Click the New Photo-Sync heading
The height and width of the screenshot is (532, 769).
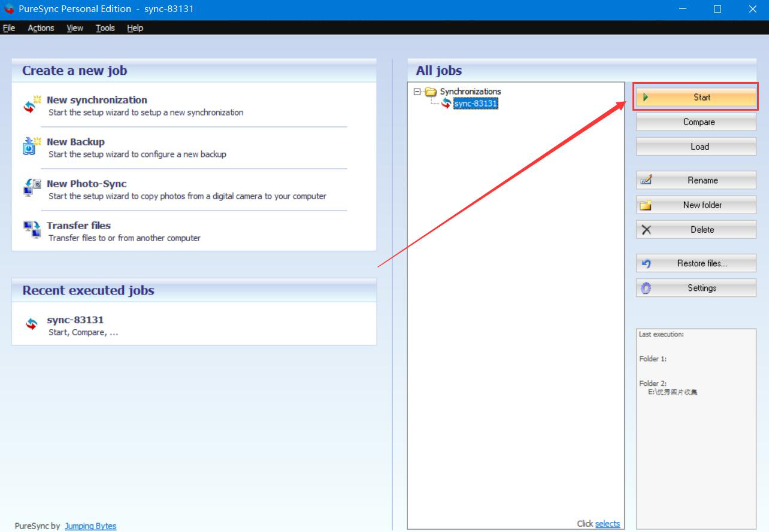87,184
